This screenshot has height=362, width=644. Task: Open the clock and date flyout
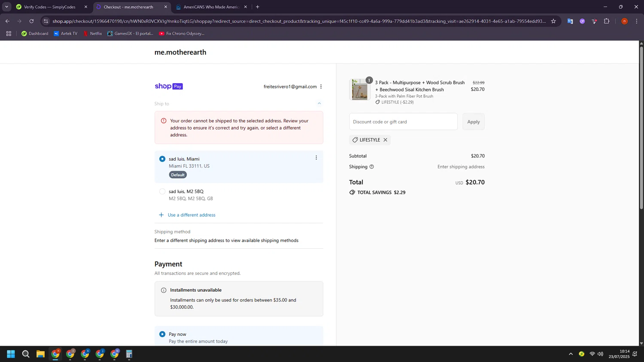coord(619,354)
